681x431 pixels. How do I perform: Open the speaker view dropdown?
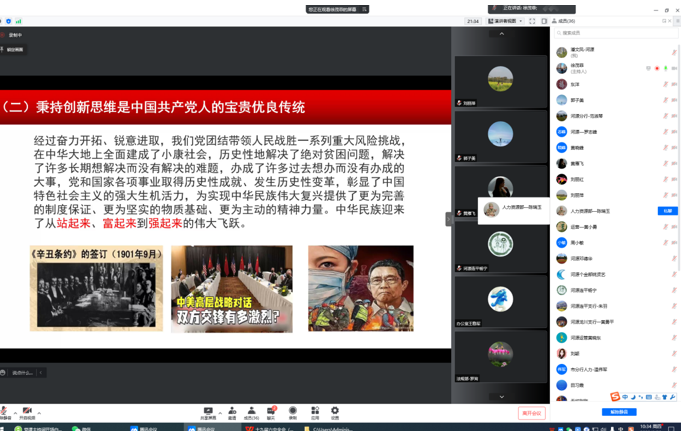coord(505,21)
